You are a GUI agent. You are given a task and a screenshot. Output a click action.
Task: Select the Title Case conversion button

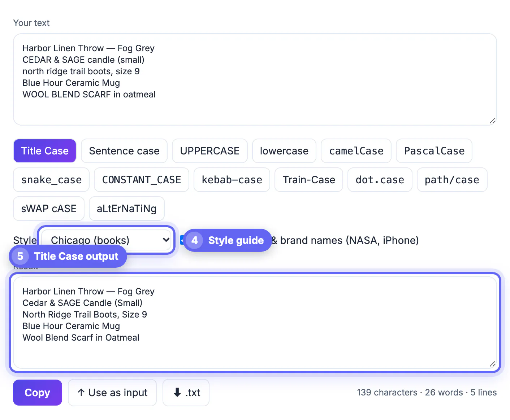pos(45,151)
